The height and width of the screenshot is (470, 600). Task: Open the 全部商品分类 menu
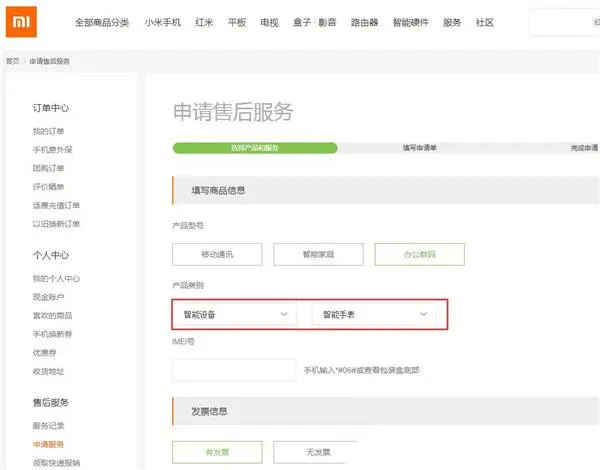102,23
